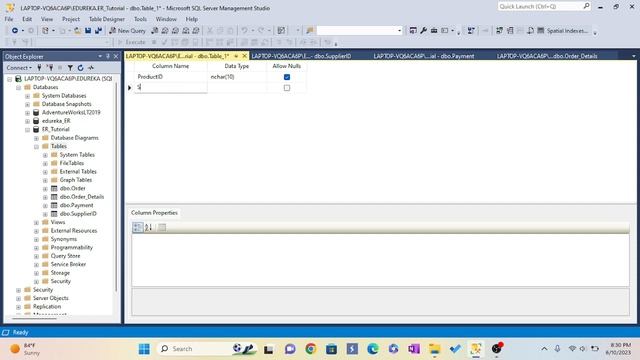
Task: Click the Categorized view icon in Column Properties
Action: pyautogui.click(x=138, y=227)
